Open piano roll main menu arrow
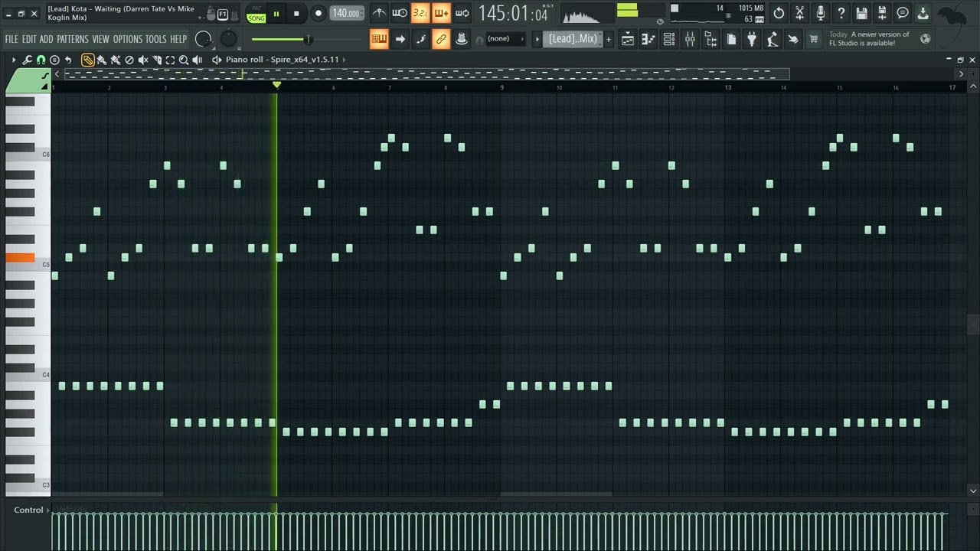The image size is (980, 551). click(14, 60)
